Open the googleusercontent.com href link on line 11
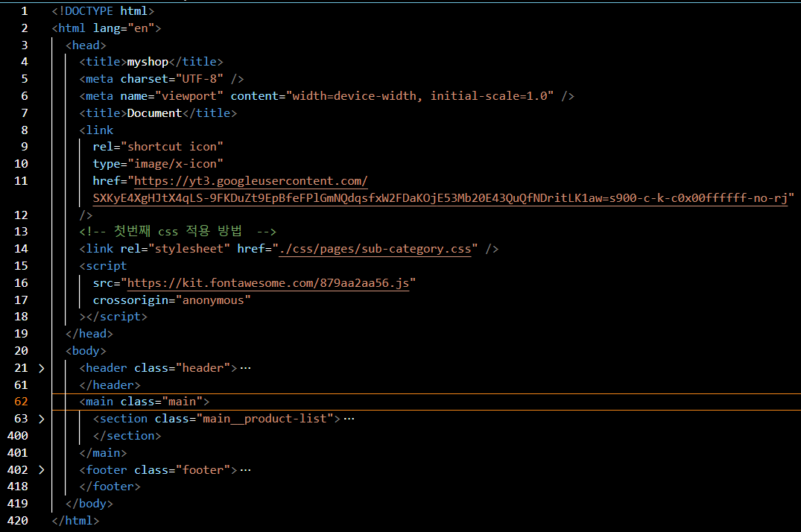 (251, 181)
